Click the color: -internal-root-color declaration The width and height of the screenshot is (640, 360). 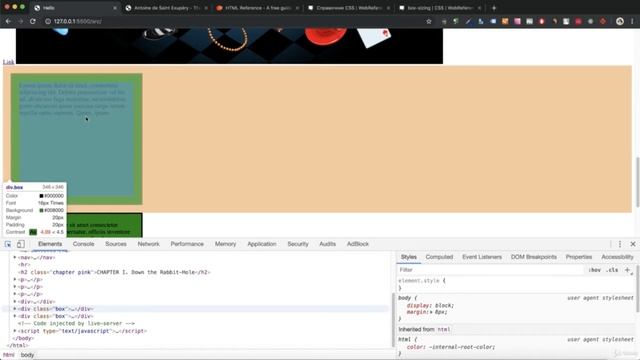(x=451, y=347)
